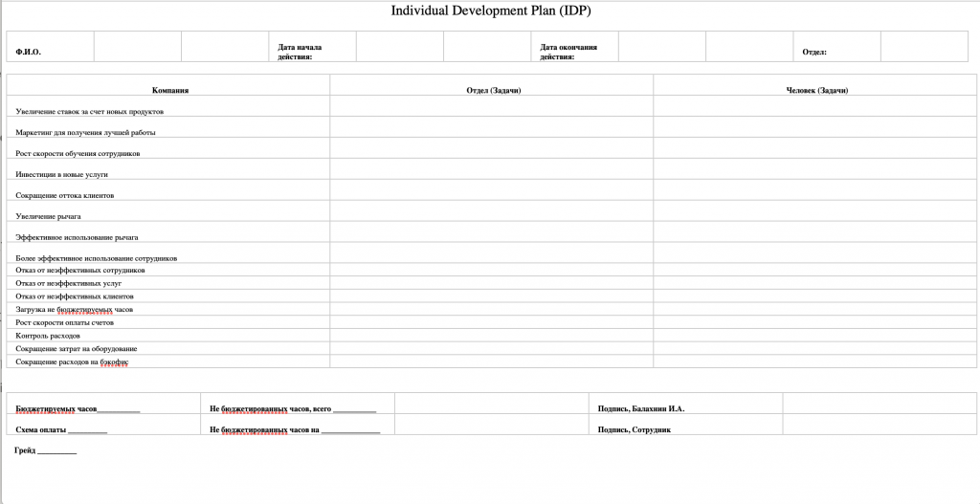Click the title 'Individual Development Plan (IDP)'
Screen dimensions: 980x504
pos(491,11)
